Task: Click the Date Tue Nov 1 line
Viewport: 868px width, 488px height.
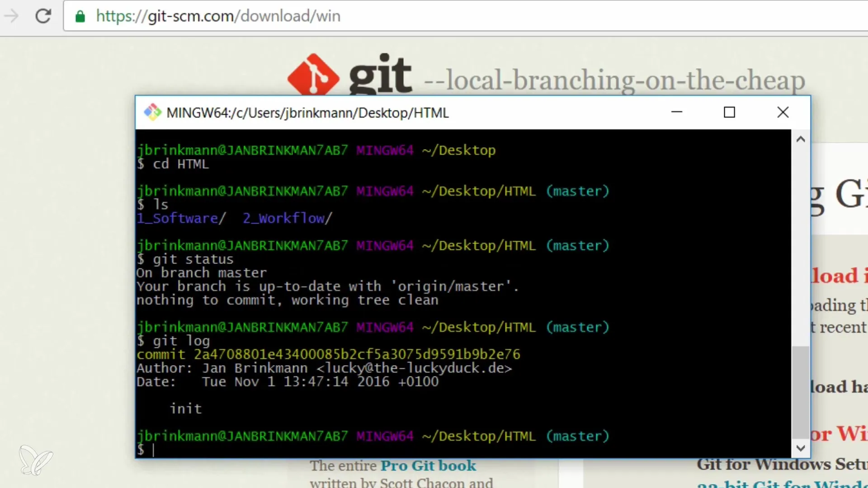Action: [288, 382]
